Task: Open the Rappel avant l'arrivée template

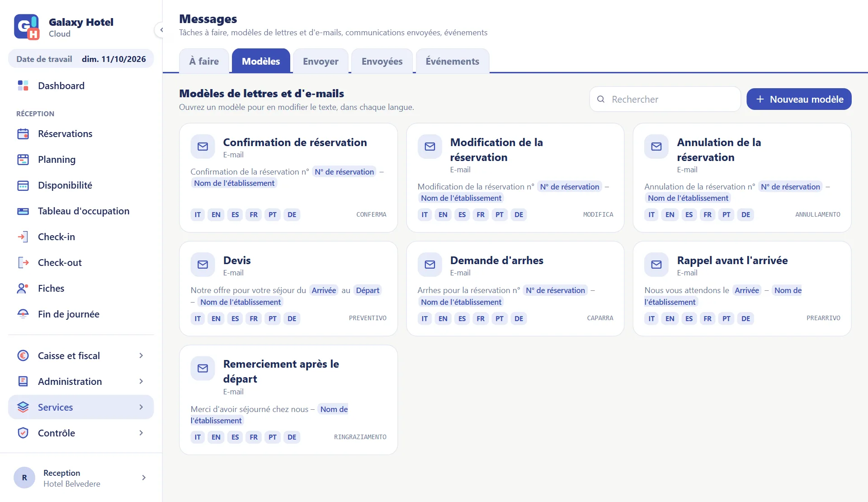Action: point(742,289)
